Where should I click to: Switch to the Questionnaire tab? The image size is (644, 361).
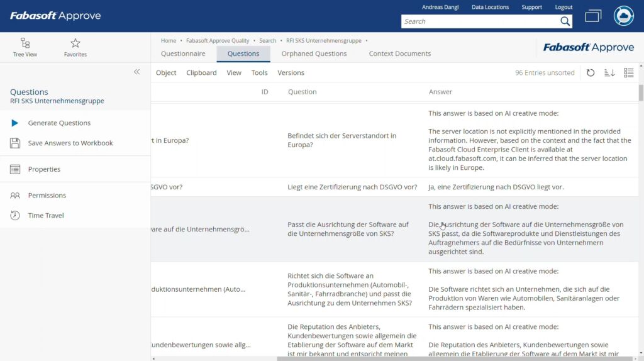183,53
